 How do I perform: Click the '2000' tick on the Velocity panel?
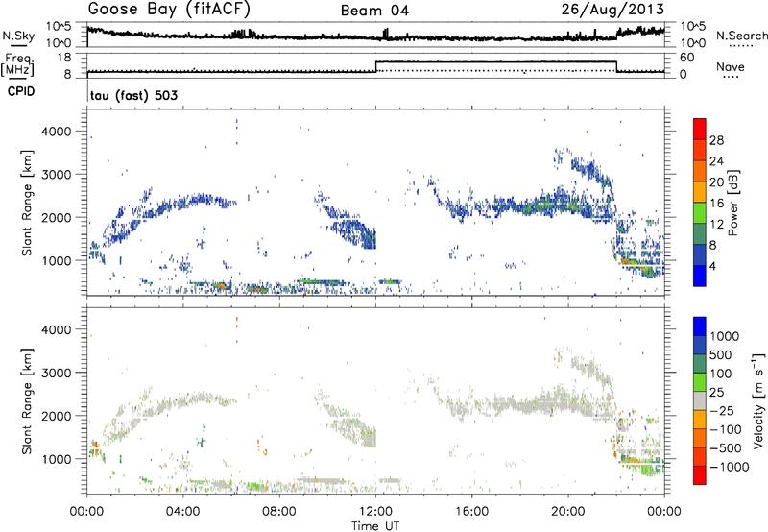point(56,416)
